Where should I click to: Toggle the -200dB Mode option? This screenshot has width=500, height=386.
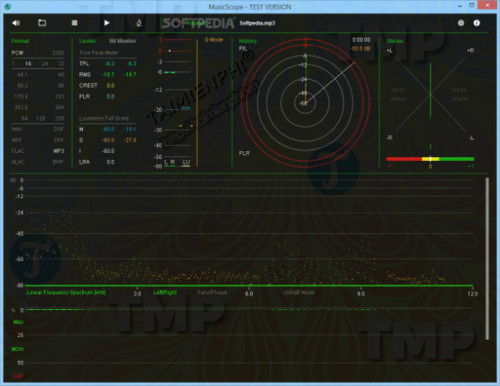point(298,292)
